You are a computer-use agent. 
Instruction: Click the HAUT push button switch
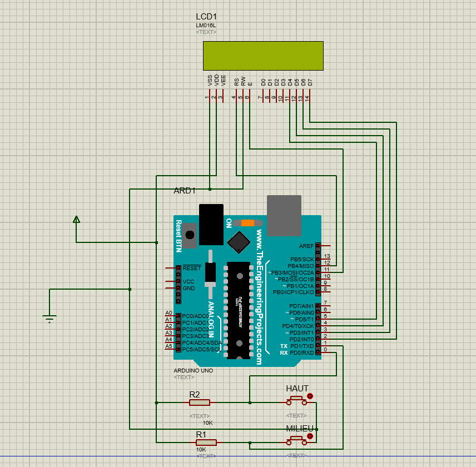tap(296, 400)
